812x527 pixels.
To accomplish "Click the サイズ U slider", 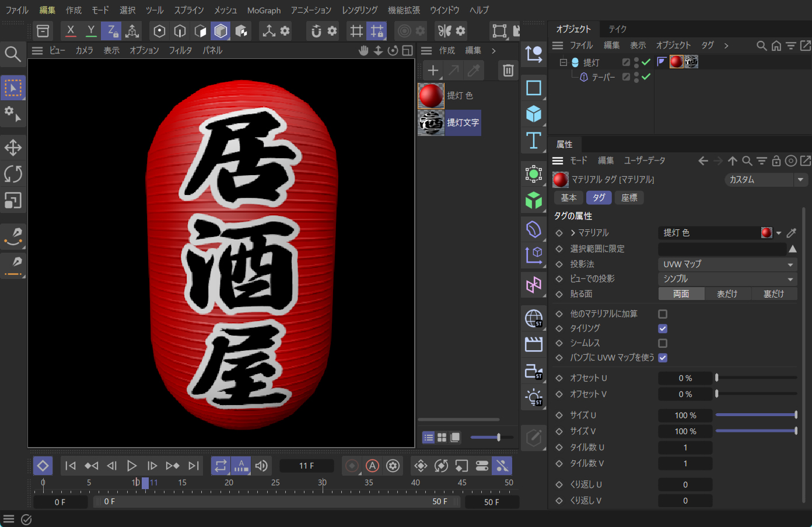I will [755, 415].
